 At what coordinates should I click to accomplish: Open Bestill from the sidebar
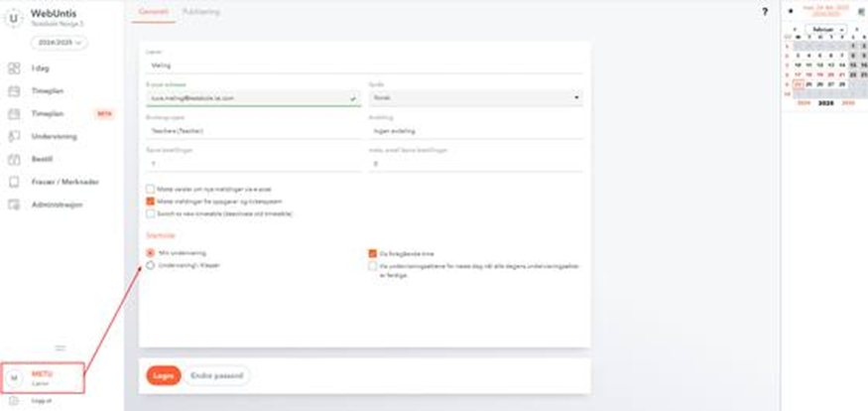pos(14,159)
